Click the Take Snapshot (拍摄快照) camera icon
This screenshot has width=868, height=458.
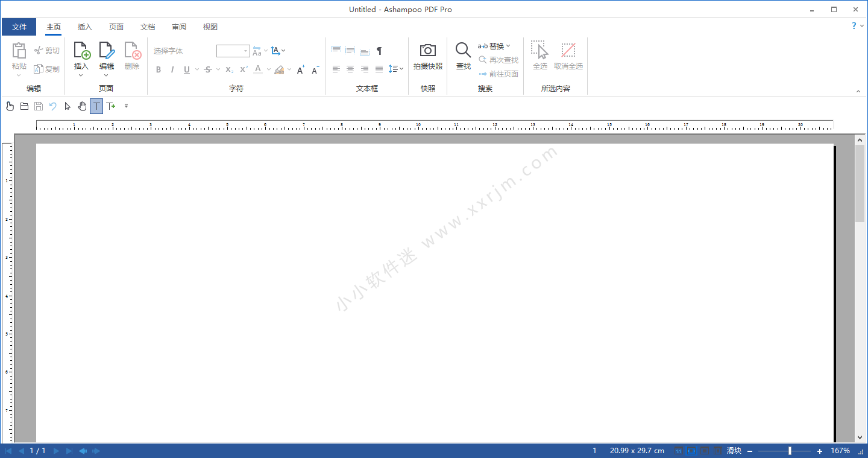point(428,50)
